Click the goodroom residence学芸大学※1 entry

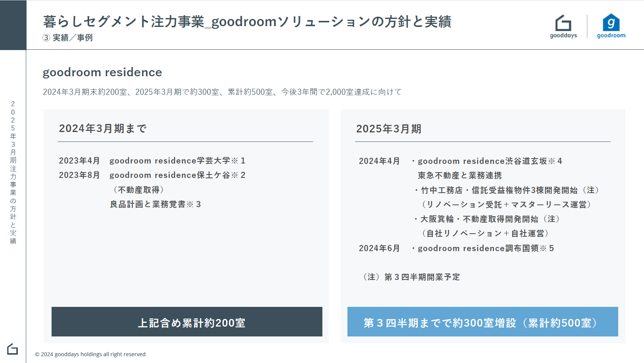[177, 161]
